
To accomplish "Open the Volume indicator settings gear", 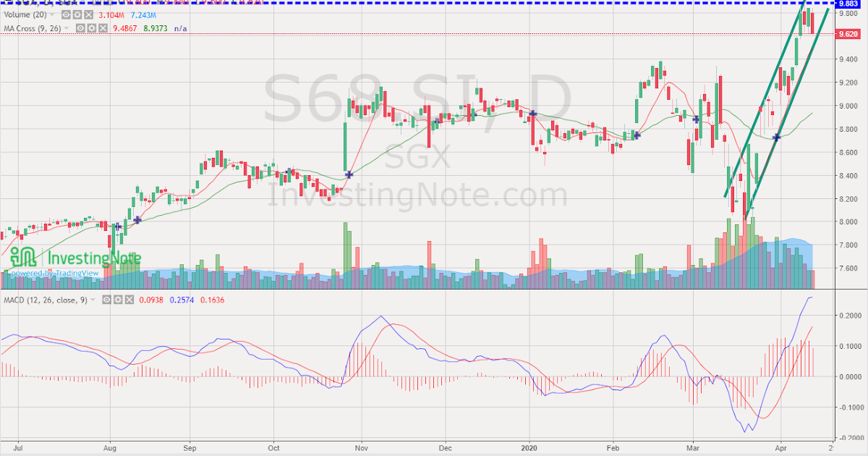I will 77,14.
